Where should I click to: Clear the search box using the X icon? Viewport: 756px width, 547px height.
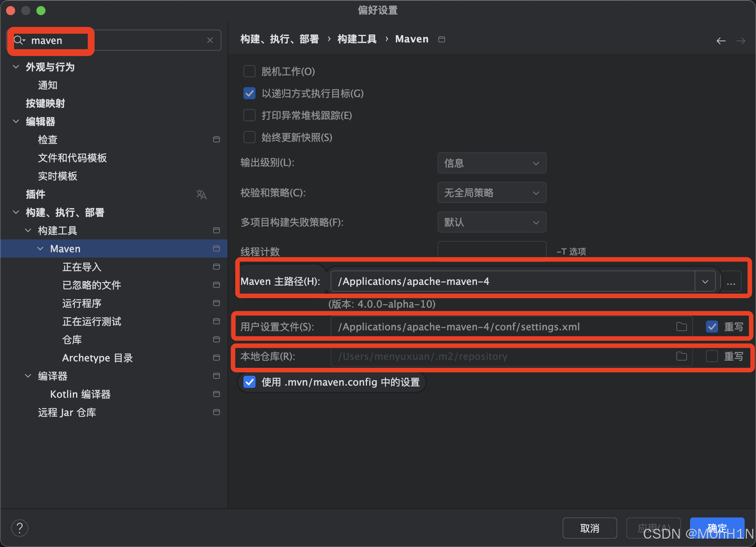[x=210, y=40]
